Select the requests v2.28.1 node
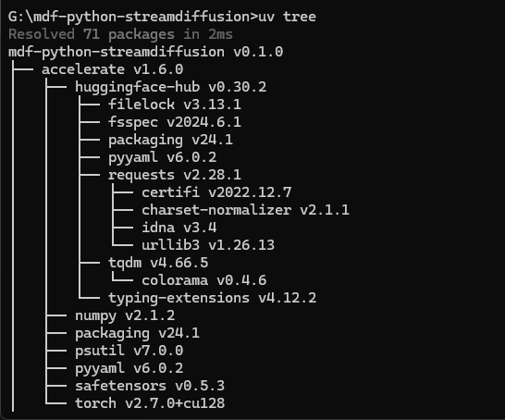This screenshot has width=505, height=420. [x=175, y=175]
